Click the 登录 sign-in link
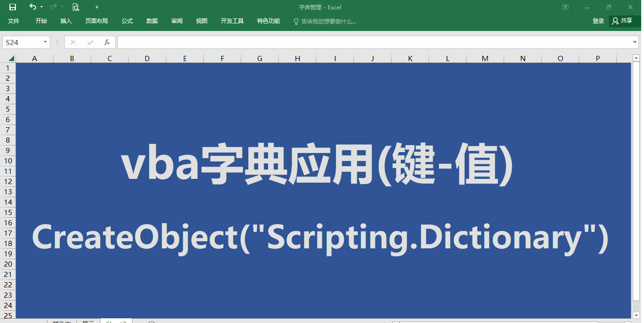This screenshot has height=323, width=644. (x=598, y=21)
